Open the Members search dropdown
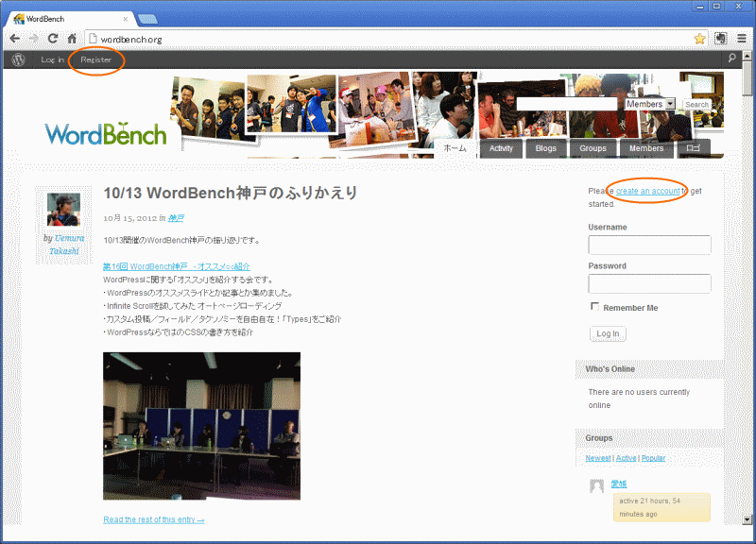Screen dimensions: 756x544 (650, 104)
